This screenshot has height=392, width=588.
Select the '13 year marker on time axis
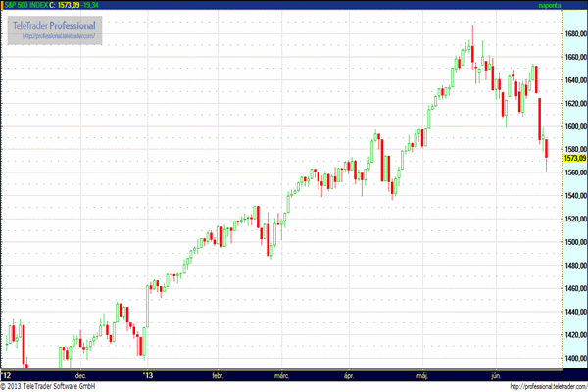(x=149, y=374)
